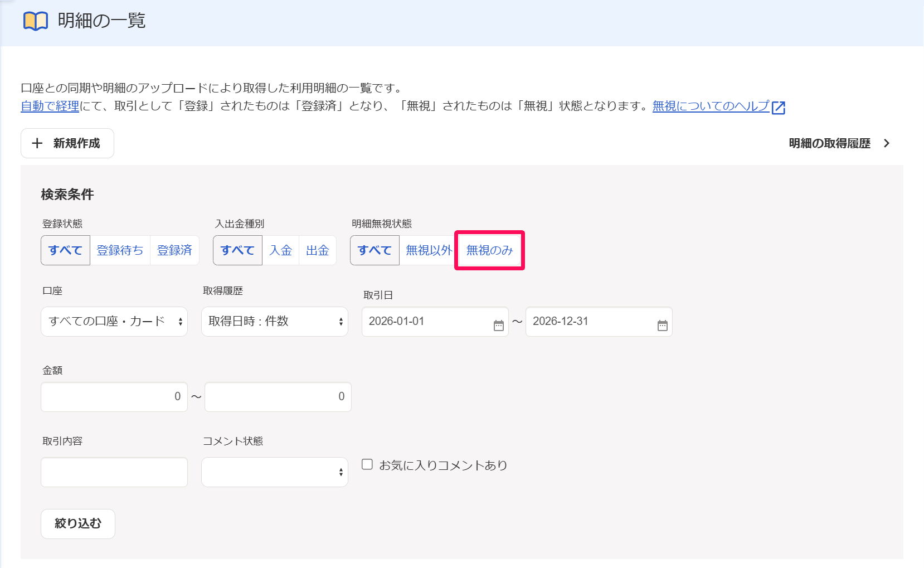Select 登録待ち registration status
This screenshot has height=568, width=924.
coord(120,250)
